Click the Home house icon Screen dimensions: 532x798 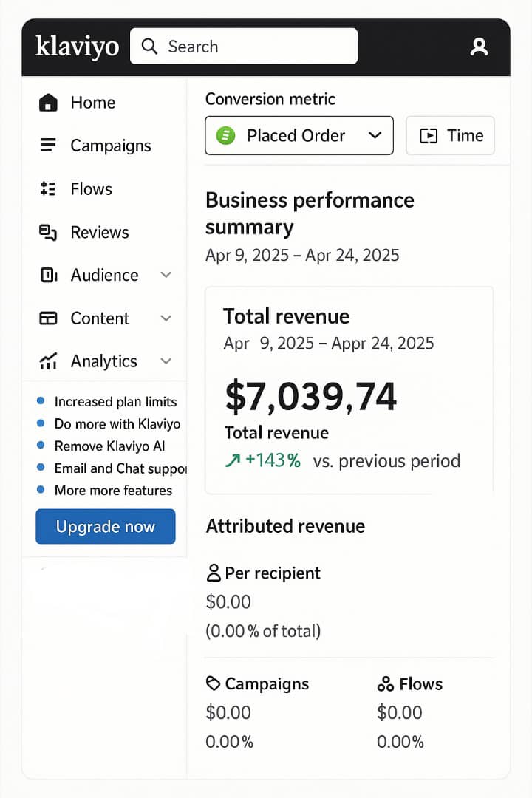[48, 102]
